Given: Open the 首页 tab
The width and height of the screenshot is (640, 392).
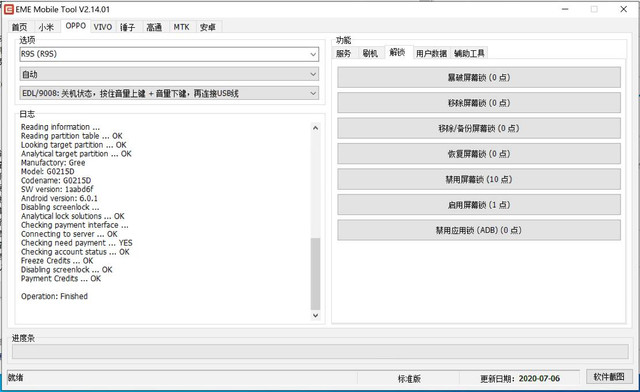Looking at the screenshot, I should pos(20,27).
